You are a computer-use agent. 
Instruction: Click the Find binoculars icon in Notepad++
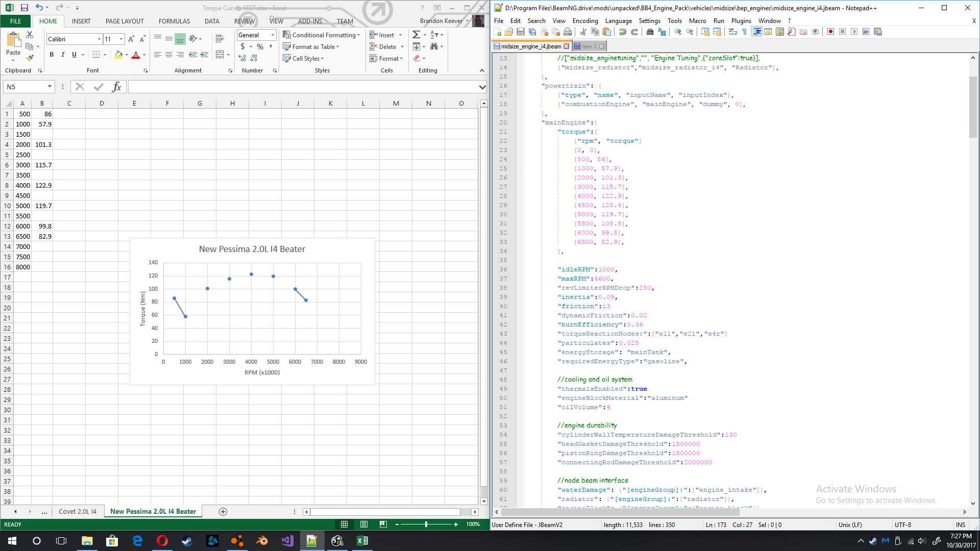coord(650,32)
